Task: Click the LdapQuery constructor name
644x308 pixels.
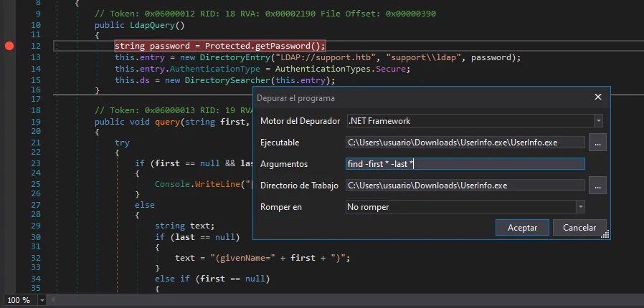Action: click(152, 25)
